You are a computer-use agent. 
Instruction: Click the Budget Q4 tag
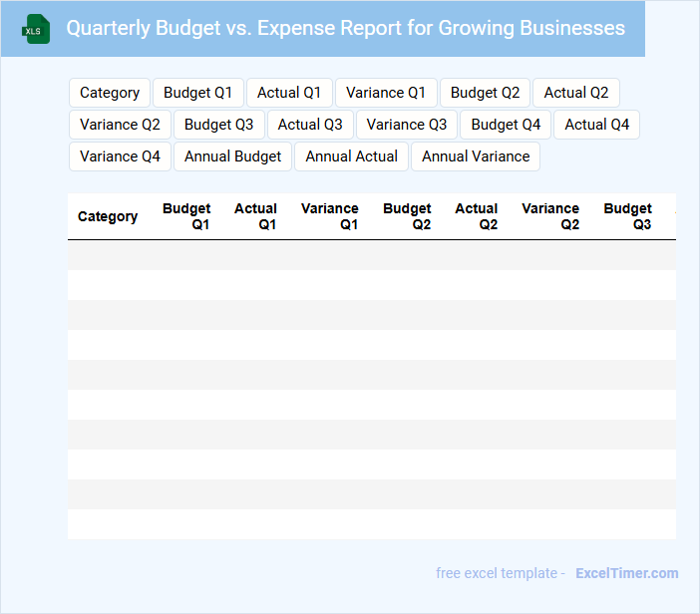[x=506, y=125]
